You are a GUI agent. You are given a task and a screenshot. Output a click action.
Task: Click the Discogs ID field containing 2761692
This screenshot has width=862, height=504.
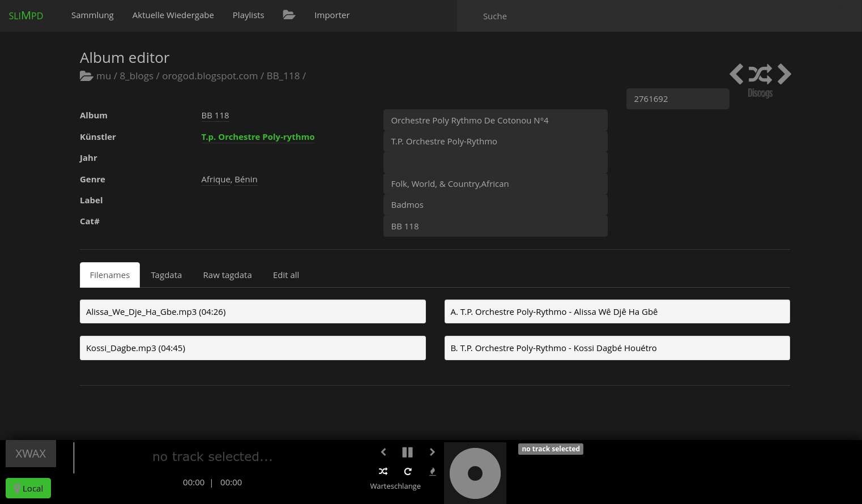coord(677,99)
